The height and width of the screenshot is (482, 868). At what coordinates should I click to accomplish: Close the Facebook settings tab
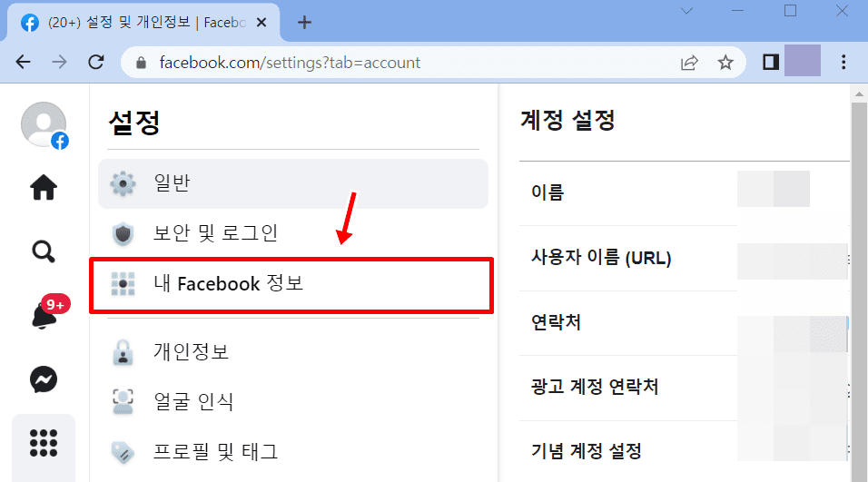[261, 23]
